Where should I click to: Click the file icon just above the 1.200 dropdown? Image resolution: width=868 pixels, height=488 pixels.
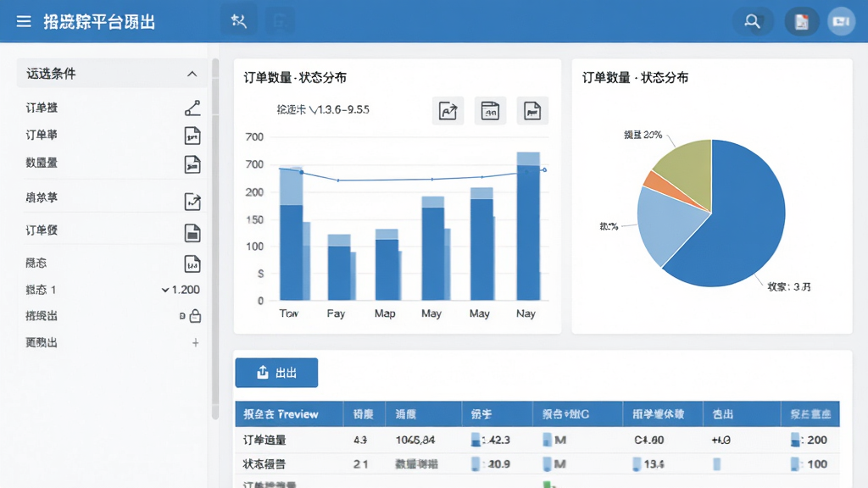pyautogui.click(x=192, y=264)
